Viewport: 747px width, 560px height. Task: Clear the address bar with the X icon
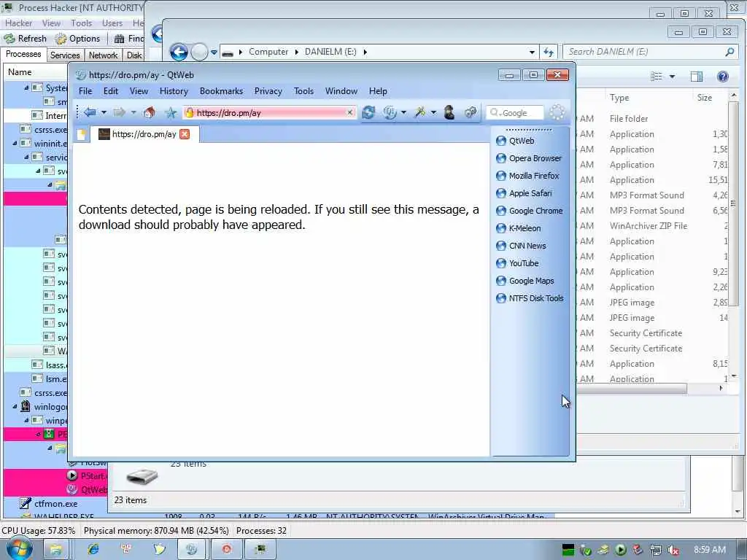(x=349, y=112)
